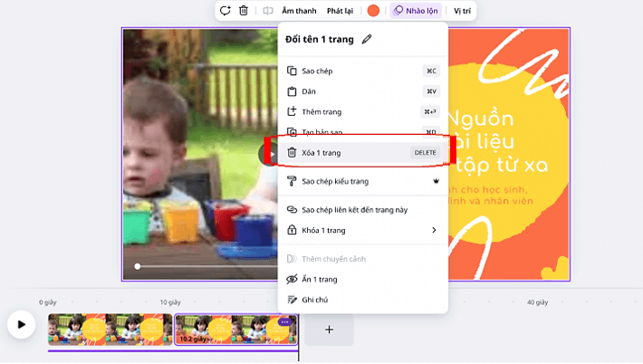Click the rotate-with-plus icon in the top toolbar

(226, 11)
